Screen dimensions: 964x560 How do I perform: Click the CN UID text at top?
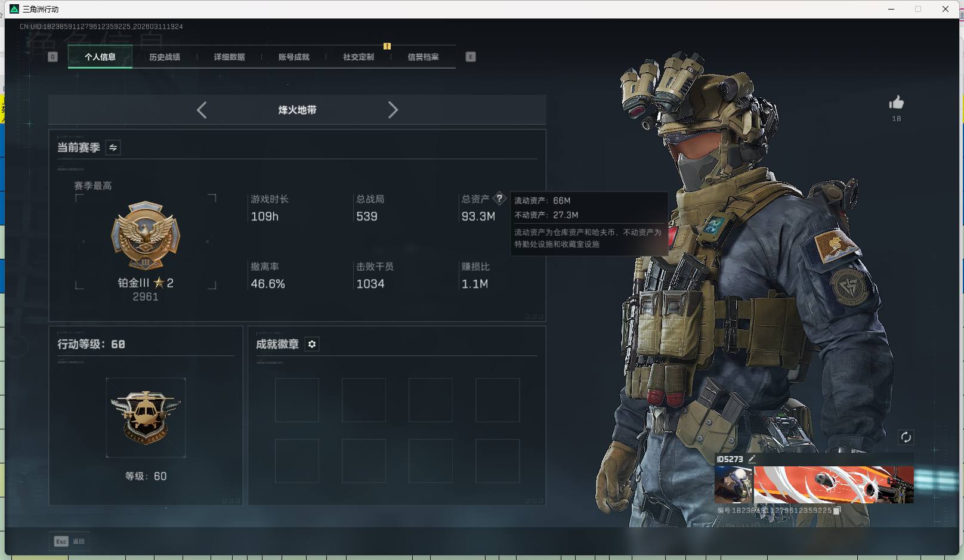[x=101, y=26]
